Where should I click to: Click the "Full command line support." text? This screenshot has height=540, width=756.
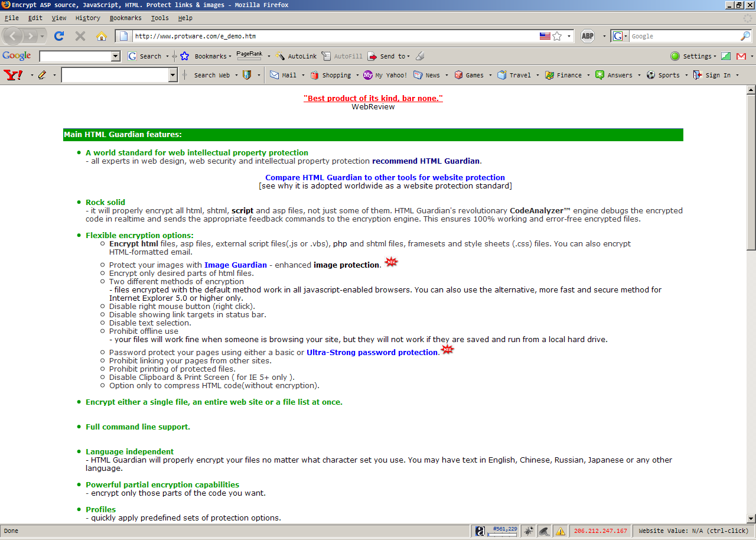click(x=138, y=427)
